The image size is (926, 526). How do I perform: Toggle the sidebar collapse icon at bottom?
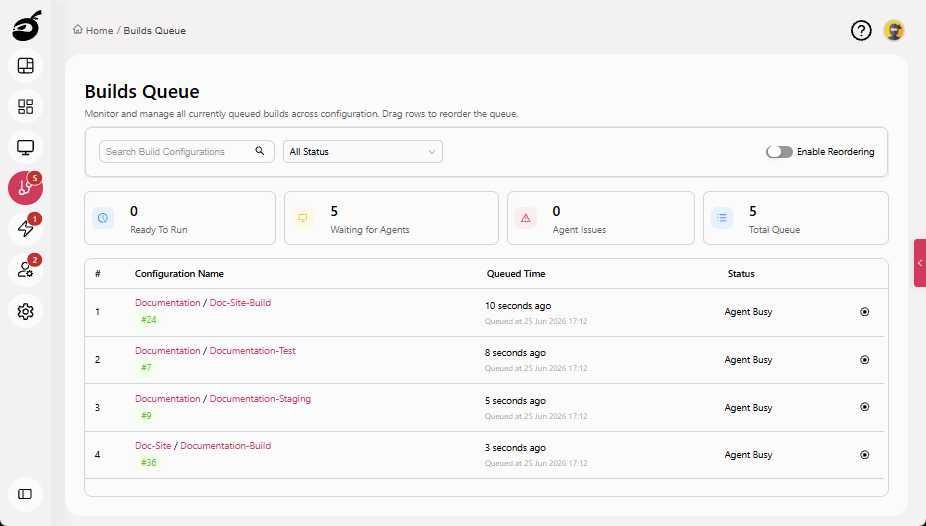point(25,494)
